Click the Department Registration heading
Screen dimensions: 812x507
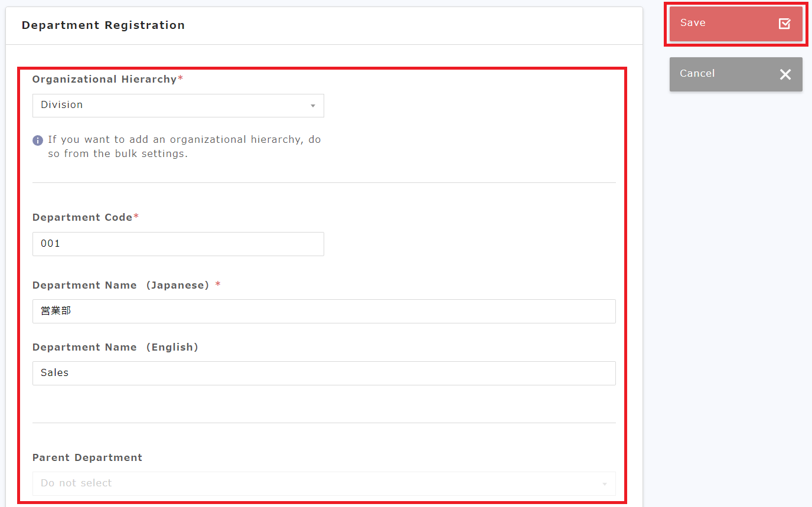pos(103,25)
